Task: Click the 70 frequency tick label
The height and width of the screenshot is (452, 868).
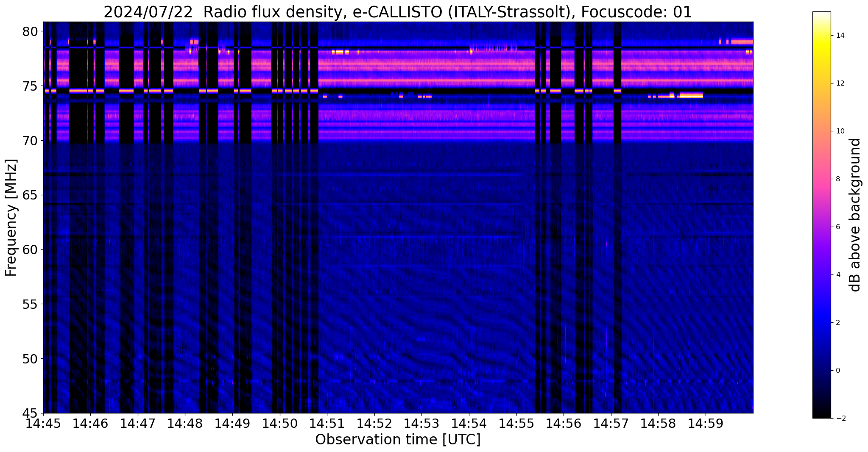Action: tap(30, 141)
